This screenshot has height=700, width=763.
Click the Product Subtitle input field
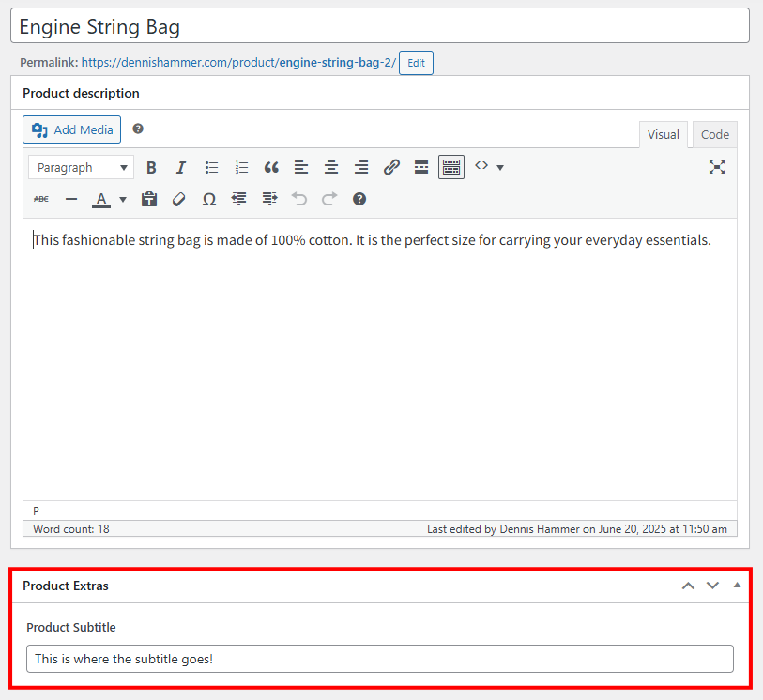[x=380, y=659]
